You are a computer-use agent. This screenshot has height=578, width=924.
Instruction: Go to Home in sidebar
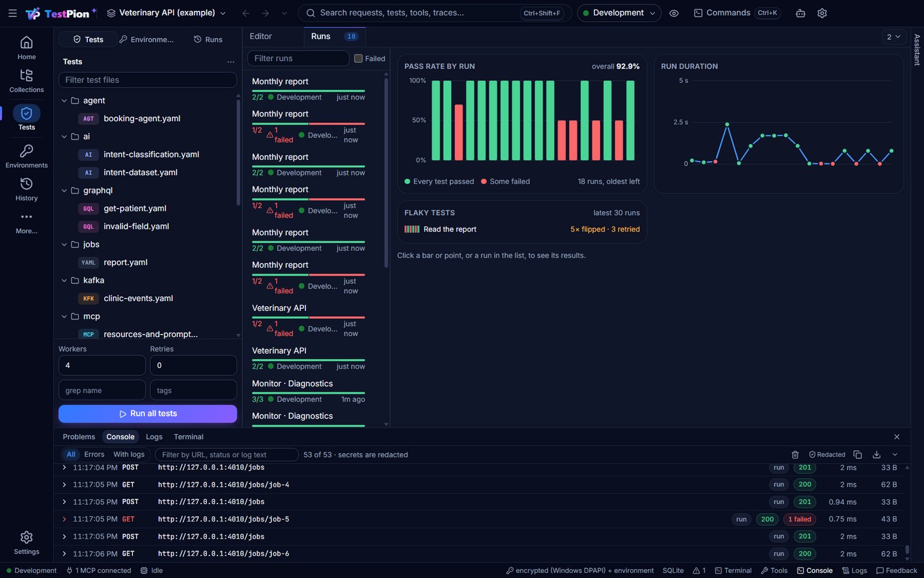(26, 48)
